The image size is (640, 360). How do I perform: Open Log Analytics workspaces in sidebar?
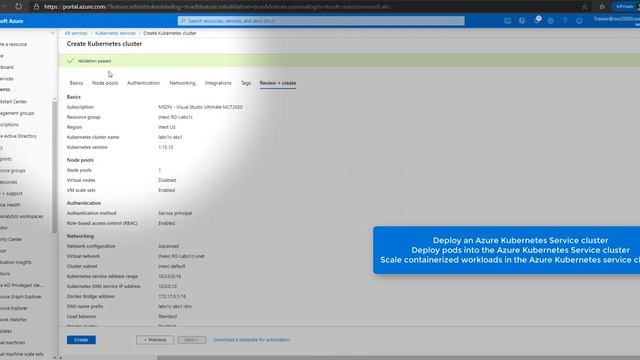pos(22,216)
